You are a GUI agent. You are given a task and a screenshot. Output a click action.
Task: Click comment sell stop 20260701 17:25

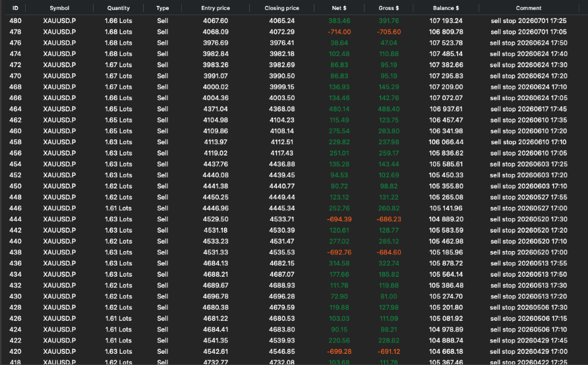pos(529,21)
